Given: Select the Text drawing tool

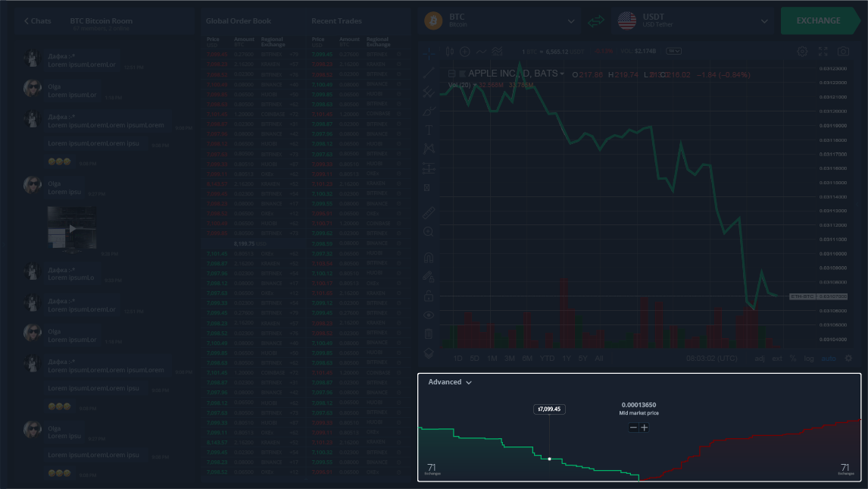Looking at the screenshot, I should coord(429,130).
